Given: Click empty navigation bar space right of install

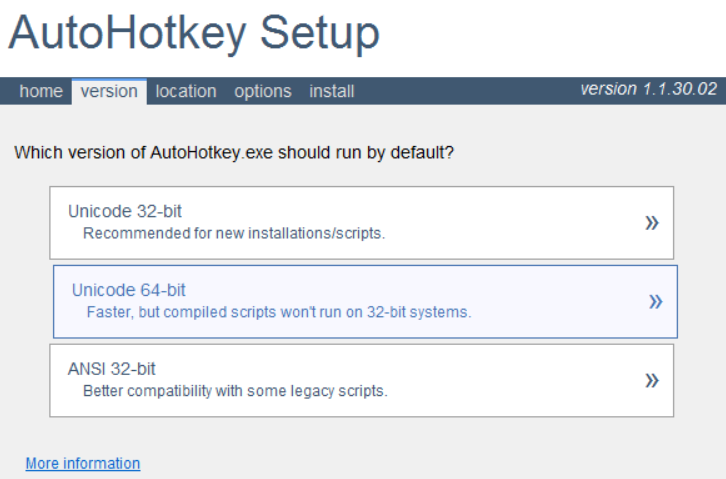Looking at the screenshot, I should click(460, 91).
